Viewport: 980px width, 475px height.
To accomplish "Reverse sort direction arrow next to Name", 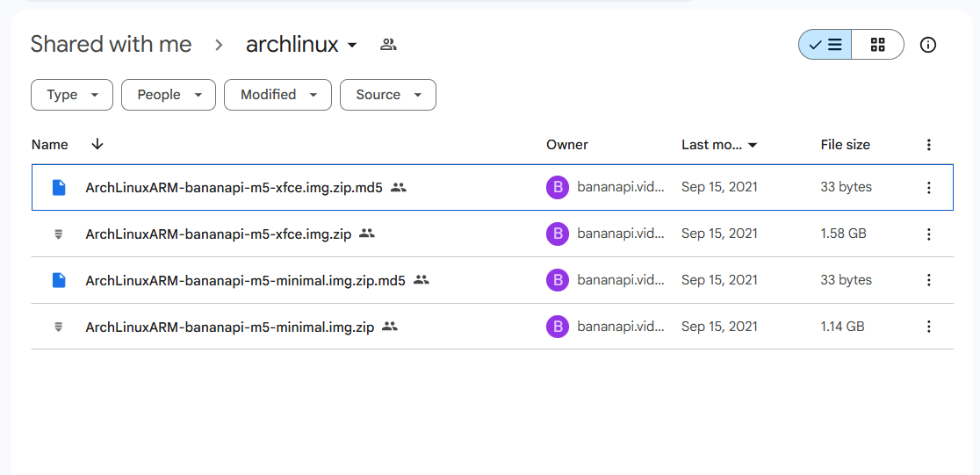I will (x=97, y=144).
